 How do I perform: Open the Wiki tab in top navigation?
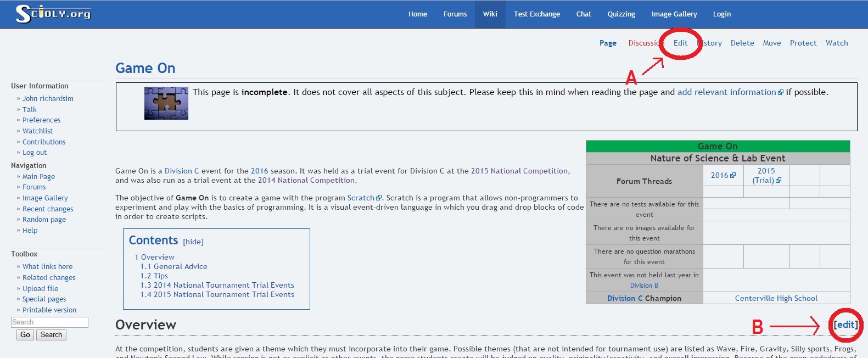pos(490,14)
